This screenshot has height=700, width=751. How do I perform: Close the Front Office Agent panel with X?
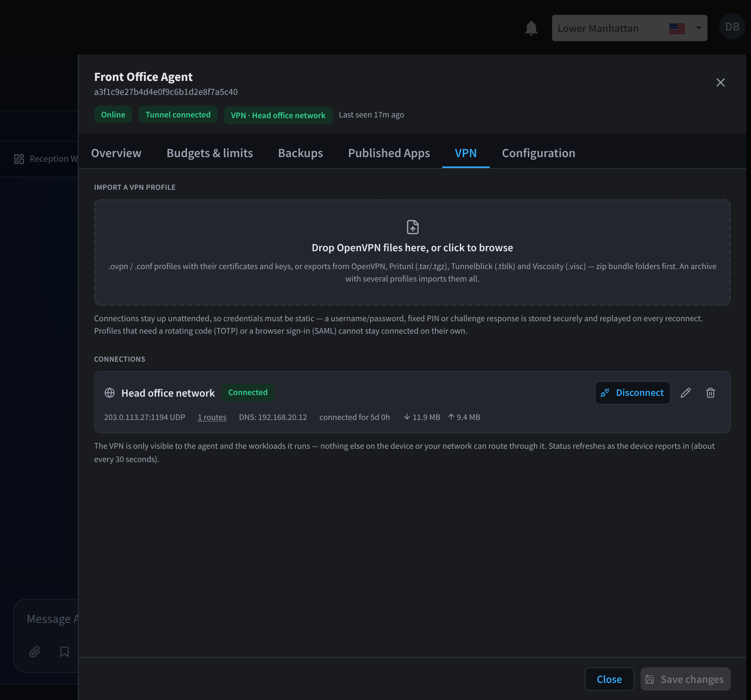(720, 82)
